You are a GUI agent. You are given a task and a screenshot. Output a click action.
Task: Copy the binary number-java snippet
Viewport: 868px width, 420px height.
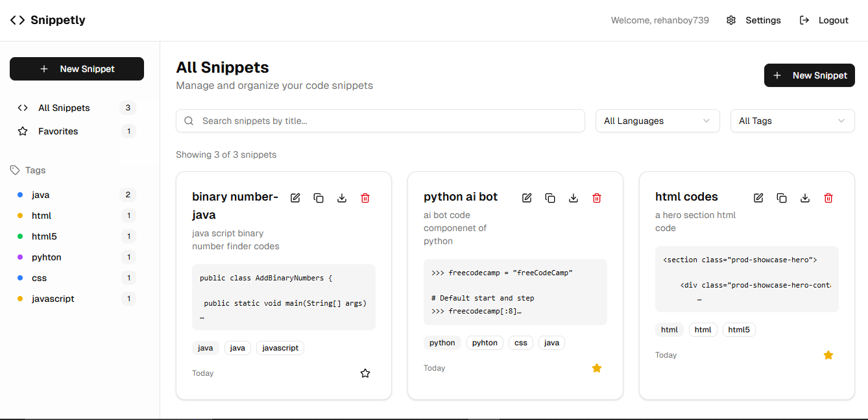tap(319, 197)
